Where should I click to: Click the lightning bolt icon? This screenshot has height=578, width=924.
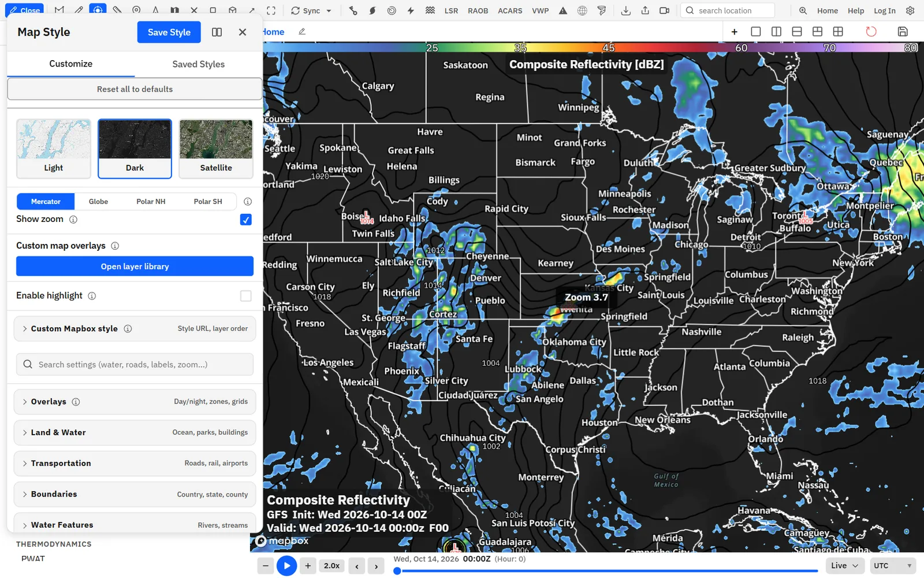[x=411, y=10]
